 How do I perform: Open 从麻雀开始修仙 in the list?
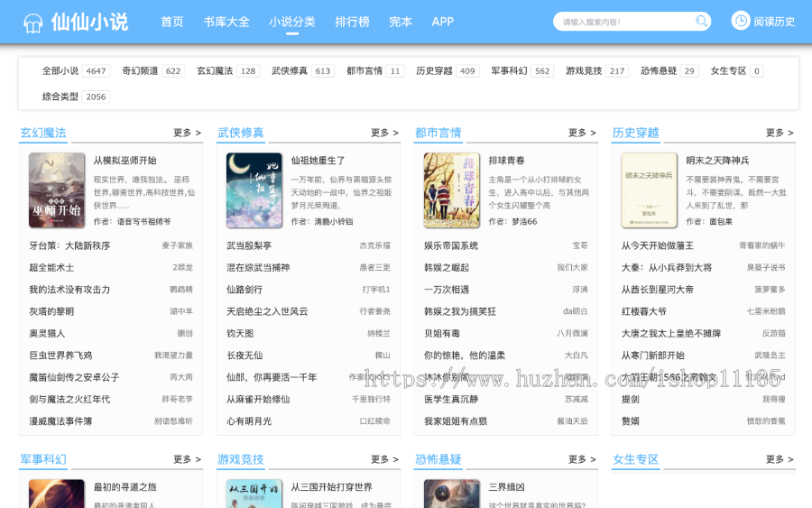(258, 399)
